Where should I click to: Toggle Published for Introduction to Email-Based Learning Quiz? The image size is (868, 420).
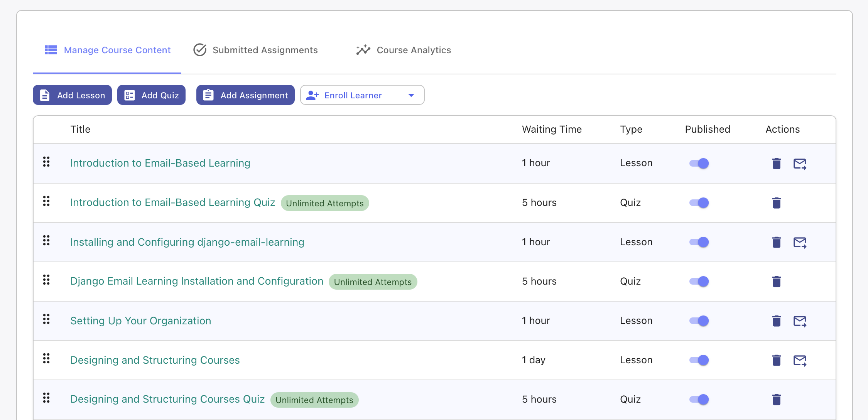click(699, 203)
